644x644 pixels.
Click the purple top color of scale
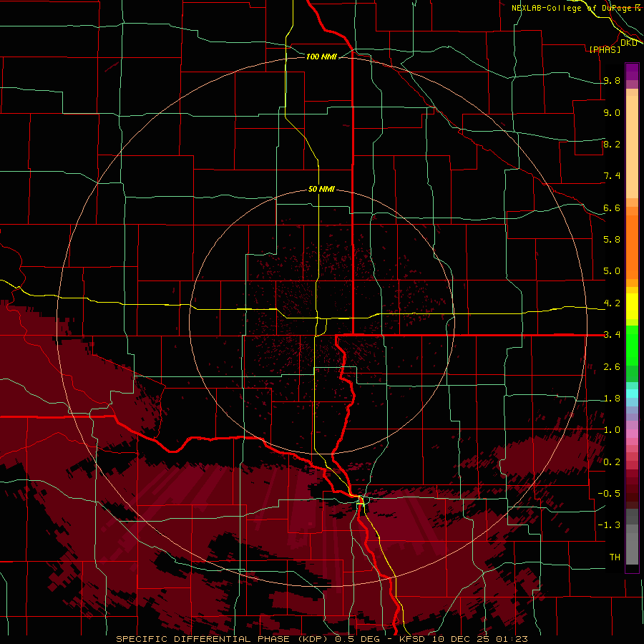click(x=632, y=72)
